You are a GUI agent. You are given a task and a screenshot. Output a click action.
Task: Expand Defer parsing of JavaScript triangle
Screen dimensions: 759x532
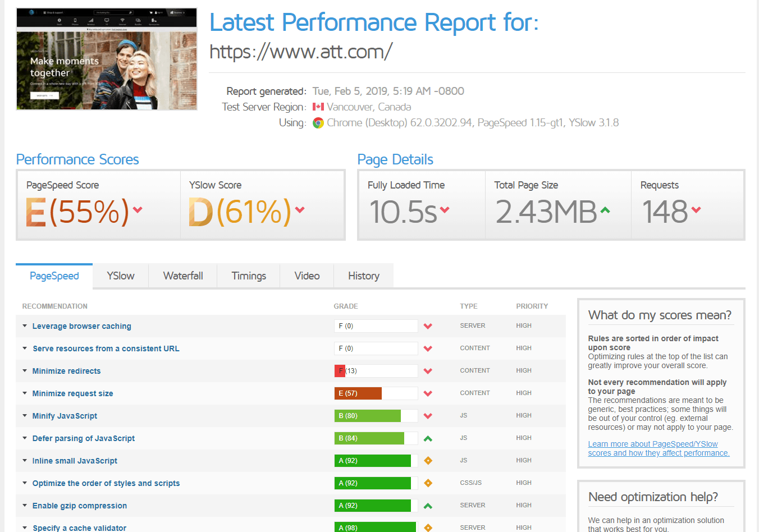[x=25, y=438]
